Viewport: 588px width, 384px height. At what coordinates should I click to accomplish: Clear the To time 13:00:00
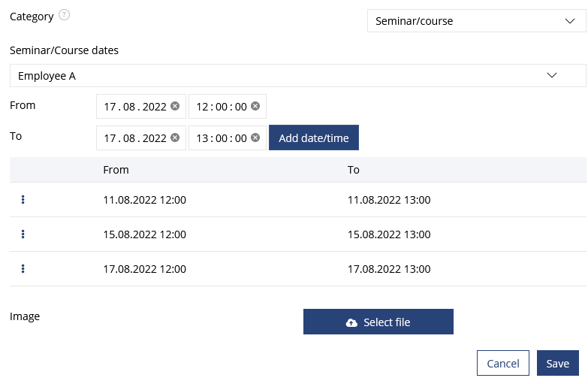(255, 138)
